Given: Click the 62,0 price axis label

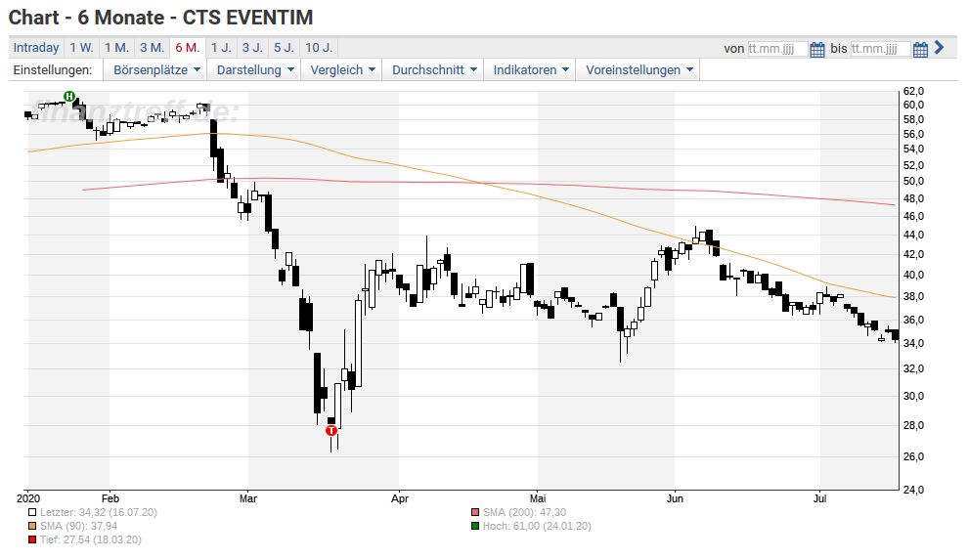Looking at the screenshot, I should (913, 91).
